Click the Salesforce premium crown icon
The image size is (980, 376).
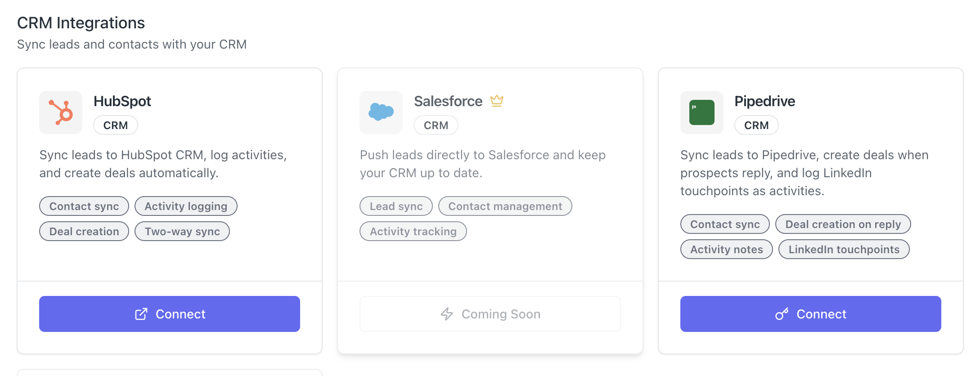point(497,101)
